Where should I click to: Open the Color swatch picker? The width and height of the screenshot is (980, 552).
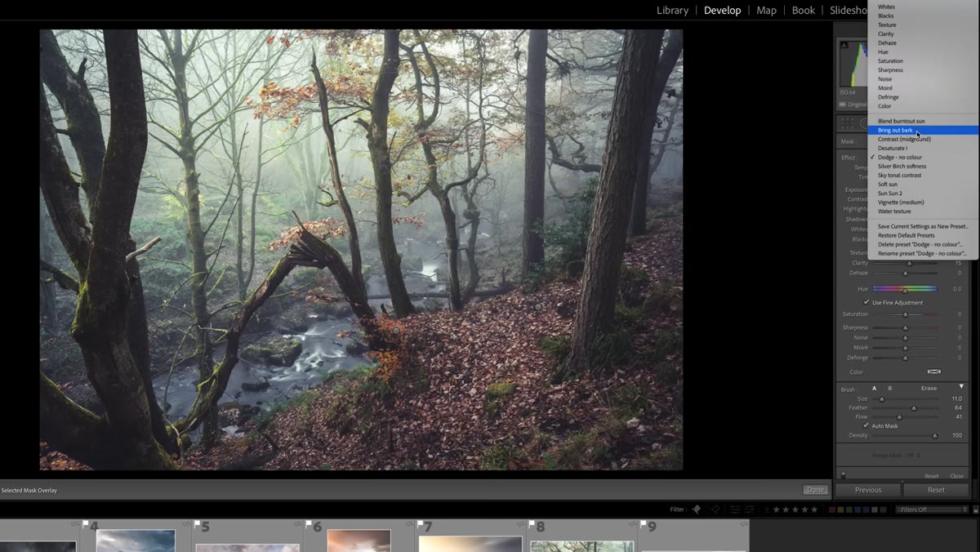(x=934, y=372)
